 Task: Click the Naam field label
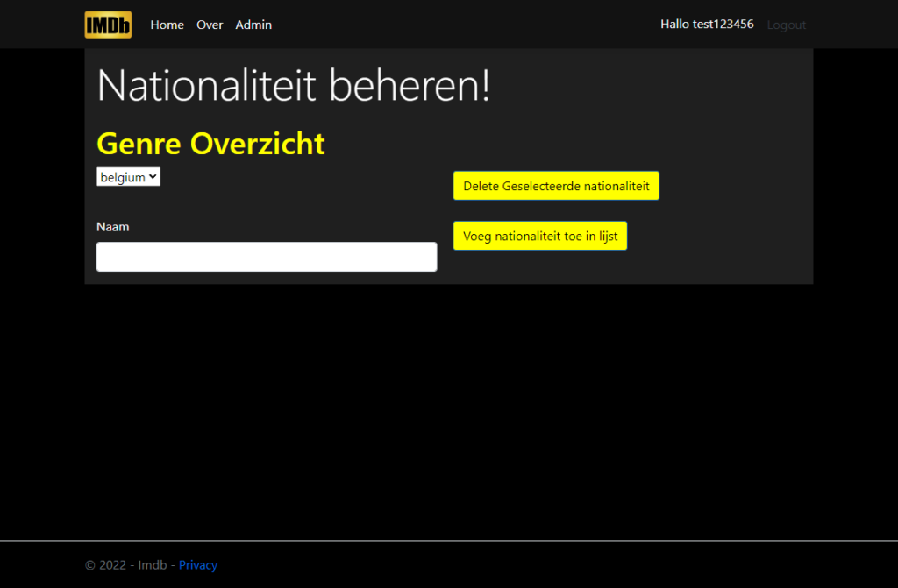coord(113,227)
